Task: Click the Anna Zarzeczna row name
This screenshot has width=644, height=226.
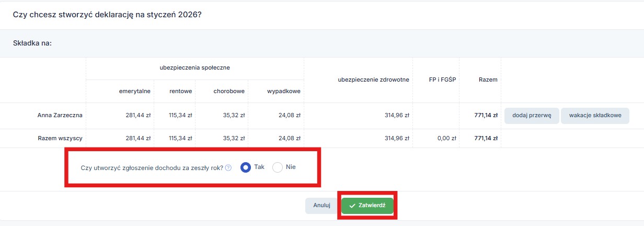Action: [60, 116]
